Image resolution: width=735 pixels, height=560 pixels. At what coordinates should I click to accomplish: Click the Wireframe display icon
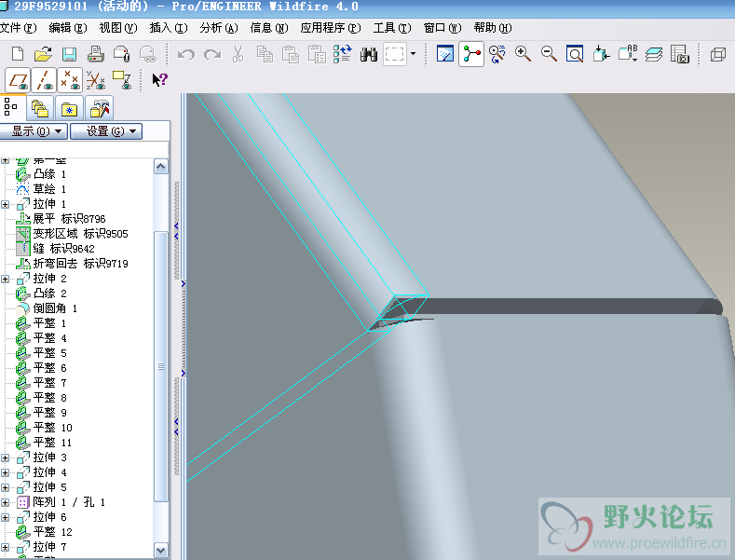click(x=718, y=54)
